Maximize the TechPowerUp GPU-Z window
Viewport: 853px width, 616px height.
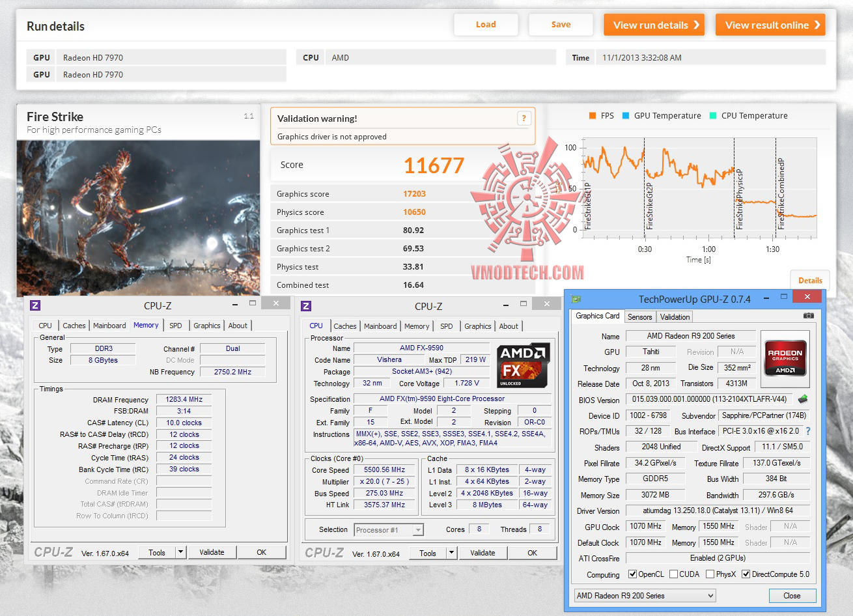(x=784, y=298)
